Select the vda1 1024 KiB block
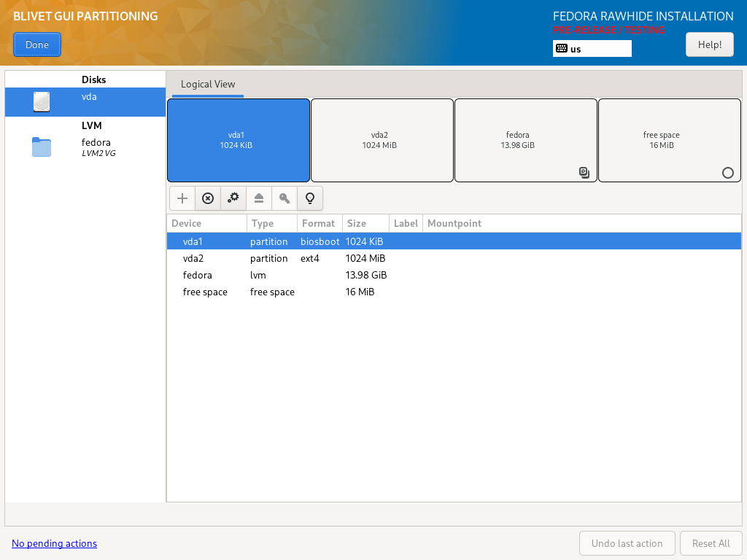 [x=239, y=141]
